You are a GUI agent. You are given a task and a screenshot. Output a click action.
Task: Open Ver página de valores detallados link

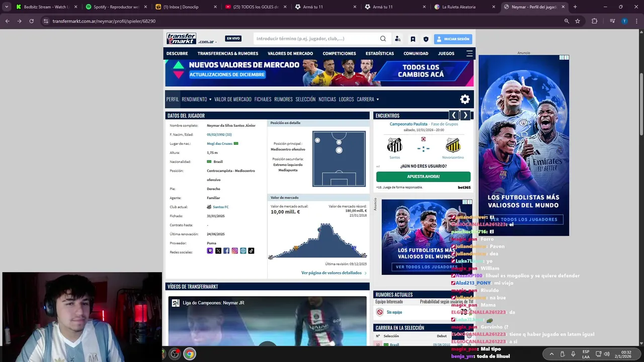click(334, 273)
